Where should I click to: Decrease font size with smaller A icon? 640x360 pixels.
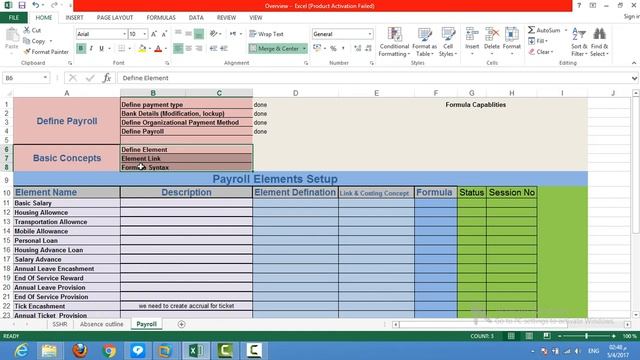[164, 34]
